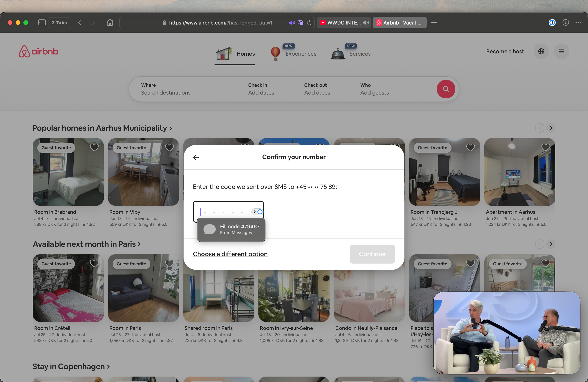Click Choose a different option link
588x382 pixels.
point(230,254)
